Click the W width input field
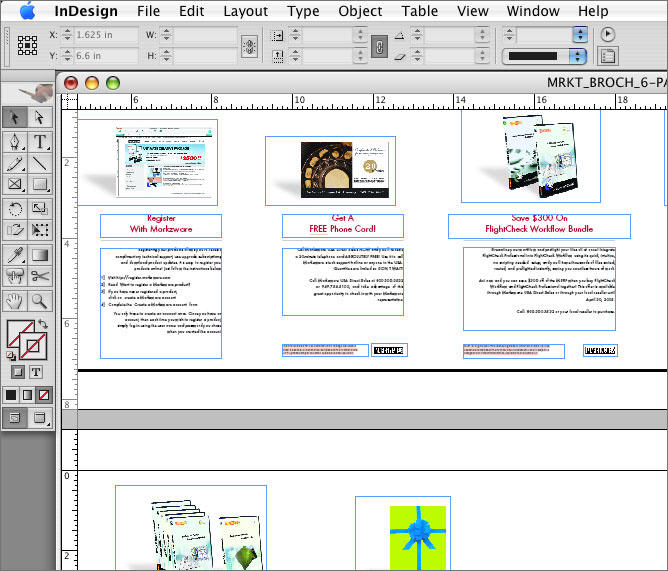This screenshot has height=571, width=668. coord(204,35)
